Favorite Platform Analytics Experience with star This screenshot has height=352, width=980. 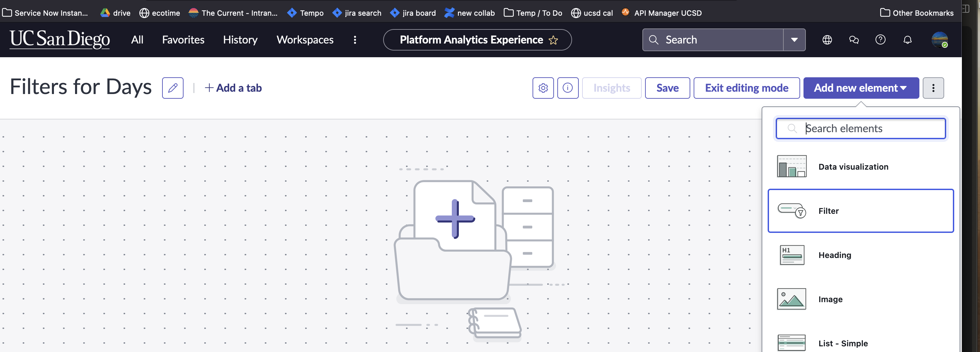(553, 40)
